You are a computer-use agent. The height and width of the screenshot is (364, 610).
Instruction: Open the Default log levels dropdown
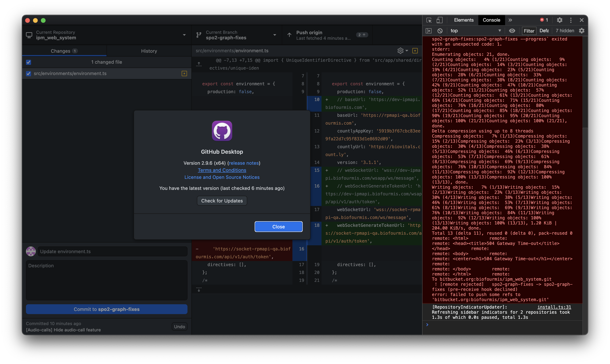tap(544, 31)
